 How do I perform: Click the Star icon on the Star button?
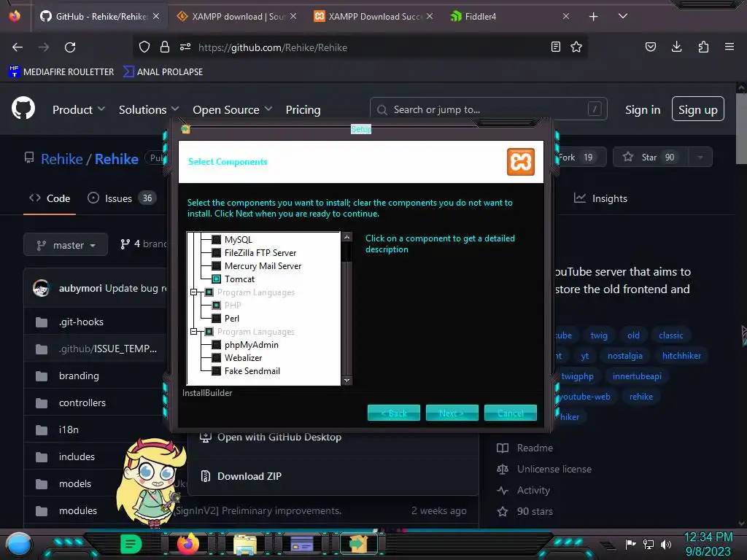point(628,157)
